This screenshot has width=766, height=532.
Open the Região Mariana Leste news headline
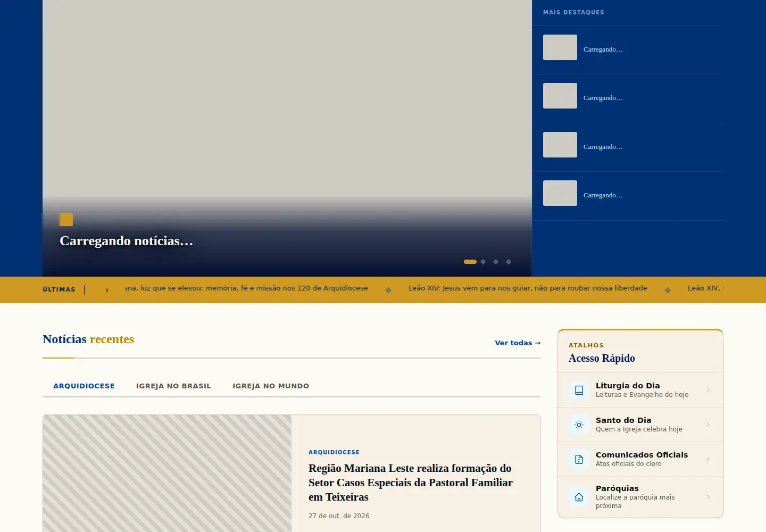pyautogui.click(x=411, y=483)
